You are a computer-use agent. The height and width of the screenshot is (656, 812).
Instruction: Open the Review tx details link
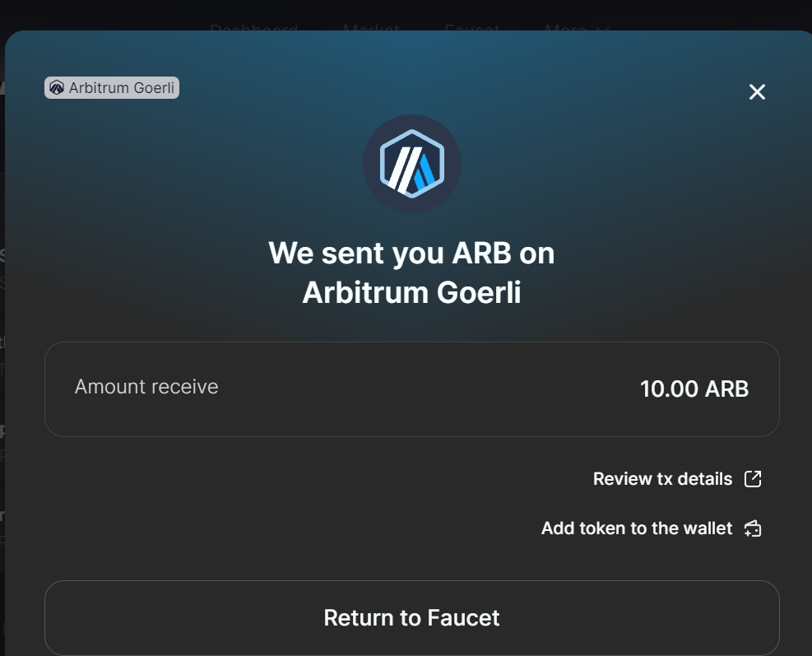click(662, 479)
